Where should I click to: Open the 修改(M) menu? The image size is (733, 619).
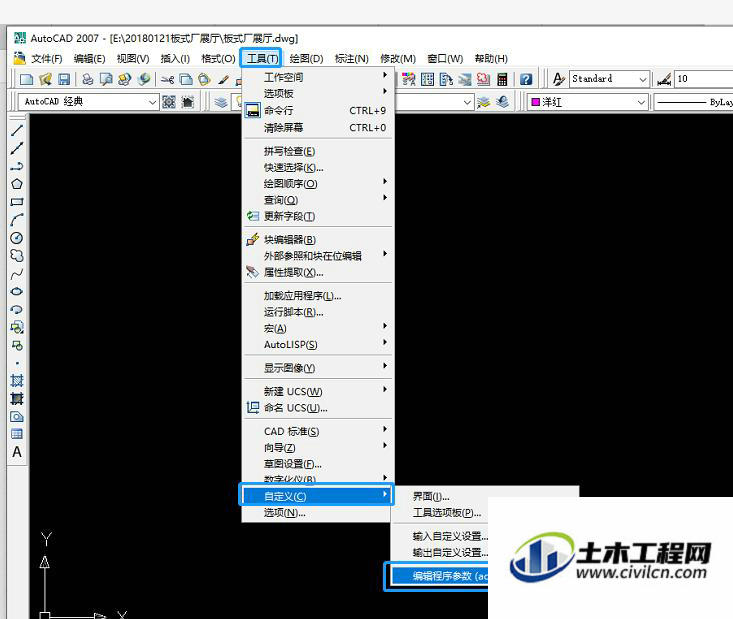(398, 58)
